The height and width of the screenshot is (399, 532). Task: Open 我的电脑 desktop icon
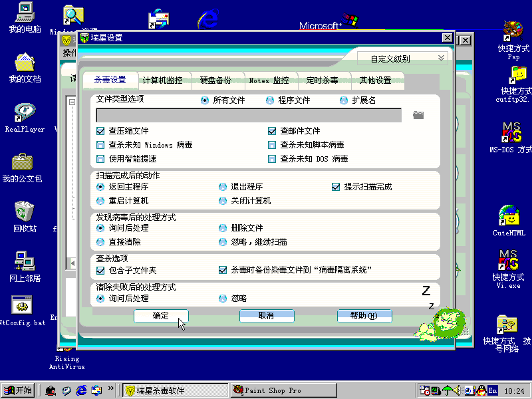[25, 13]
